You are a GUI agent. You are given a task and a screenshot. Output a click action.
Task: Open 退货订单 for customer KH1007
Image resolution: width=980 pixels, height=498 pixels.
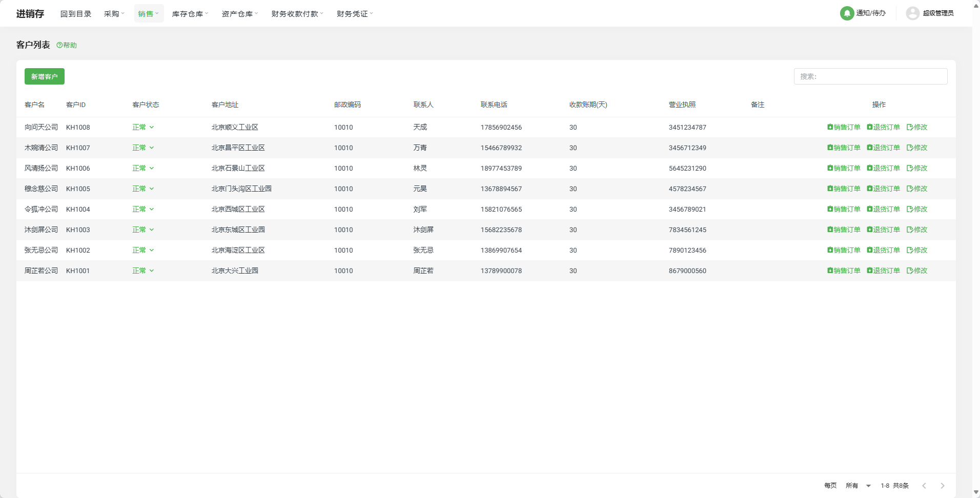point(883,148)
